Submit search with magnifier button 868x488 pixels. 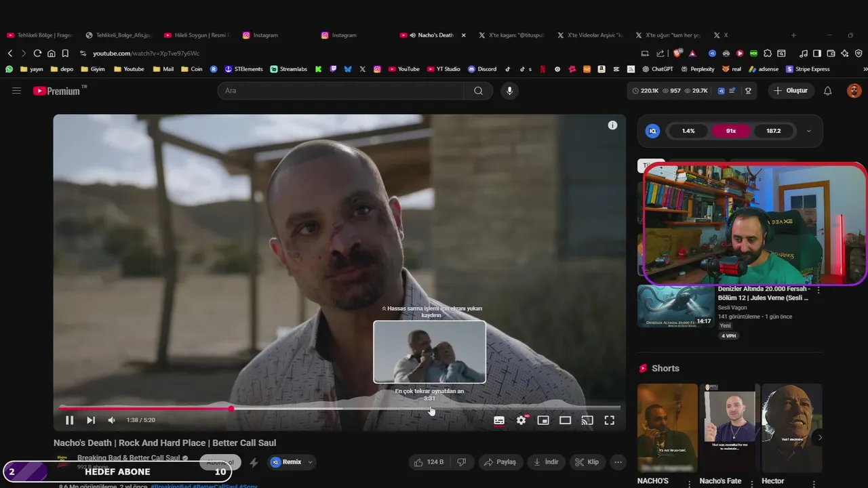[x=478, y=91]
